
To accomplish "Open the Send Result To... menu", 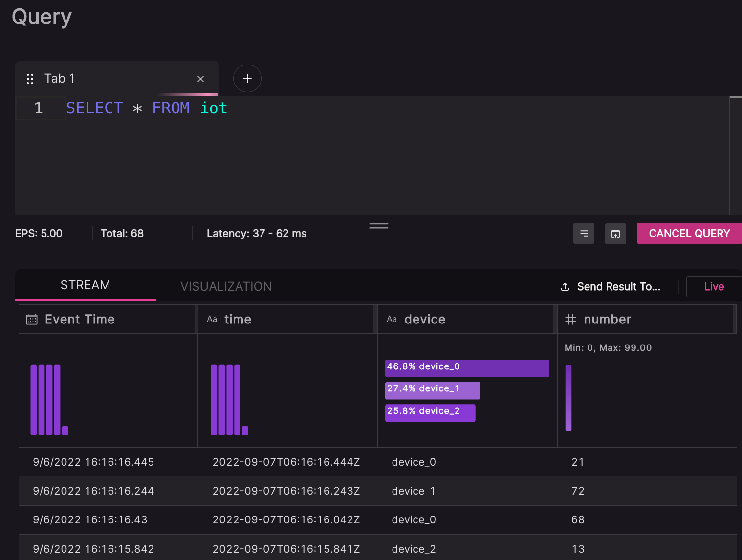I will [x=618, y=287].
